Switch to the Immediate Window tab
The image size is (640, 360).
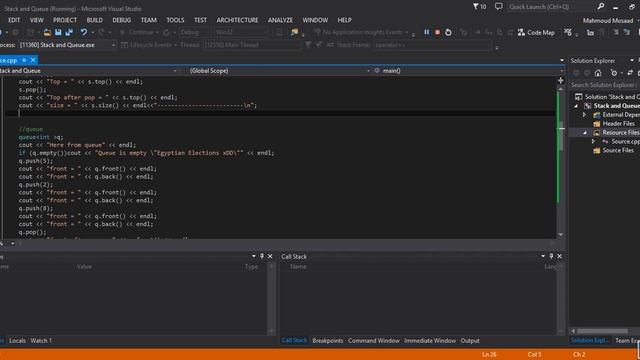(430, 340)
